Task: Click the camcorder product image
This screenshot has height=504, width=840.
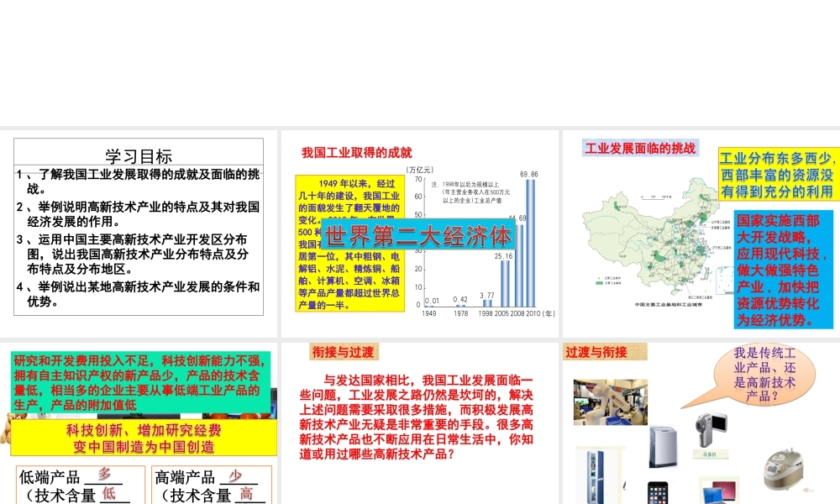Action: coord(711,429)
